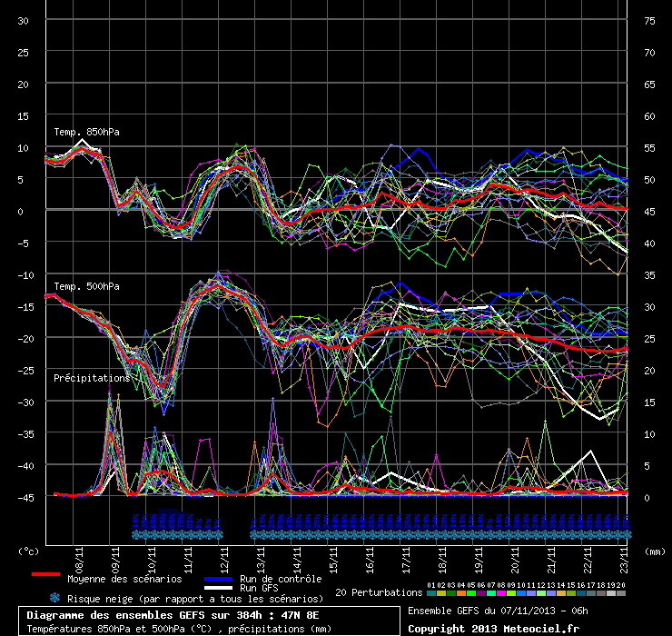Image resolution: width=672 pixels, height=636 pixels.
Task: Click the 'Risque neige' legend text
Action: click(x=195, y=599)
